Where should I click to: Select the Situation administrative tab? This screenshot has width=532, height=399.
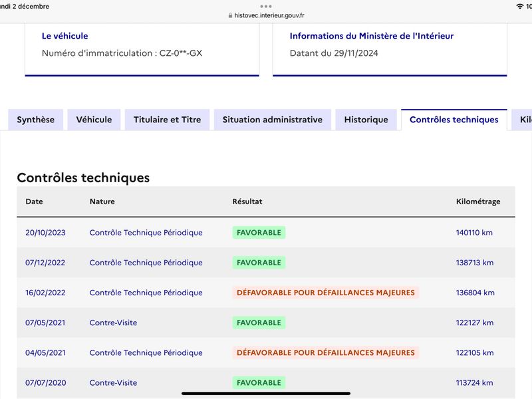pyautogui.click(x=273, y=120)
